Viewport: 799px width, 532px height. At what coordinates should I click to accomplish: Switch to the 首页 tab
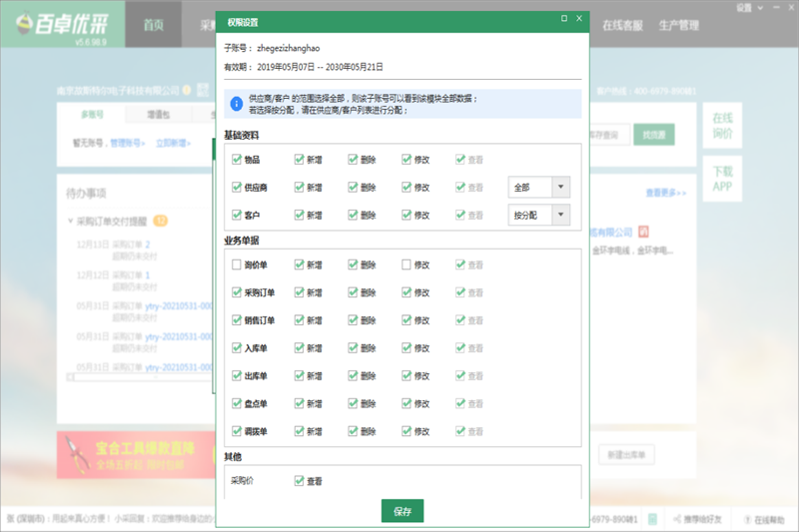point(155,25)
